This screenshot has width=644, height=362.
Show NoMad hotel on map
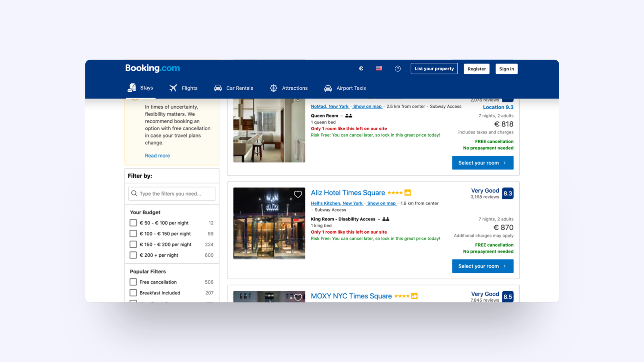[367, 107]
